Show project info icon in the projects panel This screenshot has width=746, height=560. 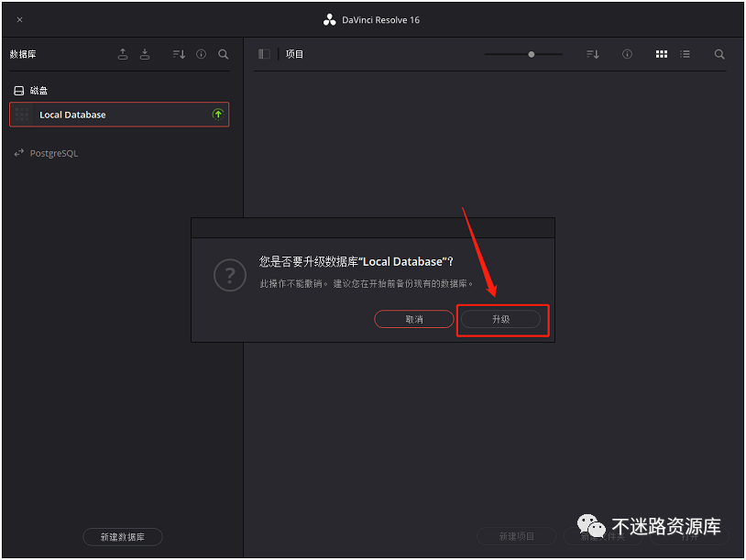pos(627,54)
